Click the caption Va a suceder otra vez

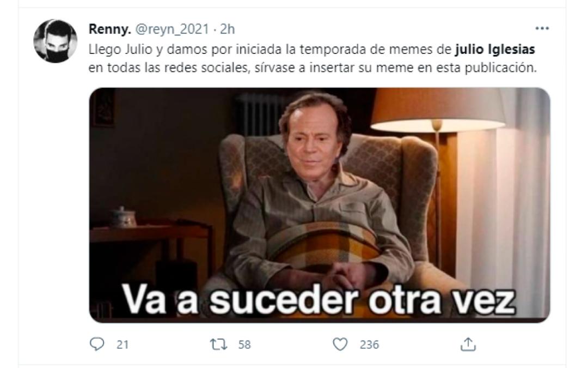coord(318,300)
